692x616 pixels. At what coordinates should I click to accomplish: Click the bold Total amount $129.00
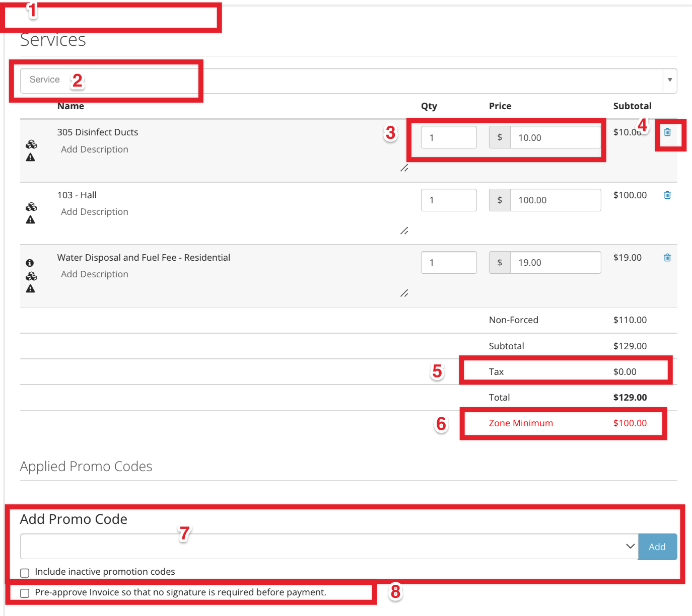coord(630,398)
